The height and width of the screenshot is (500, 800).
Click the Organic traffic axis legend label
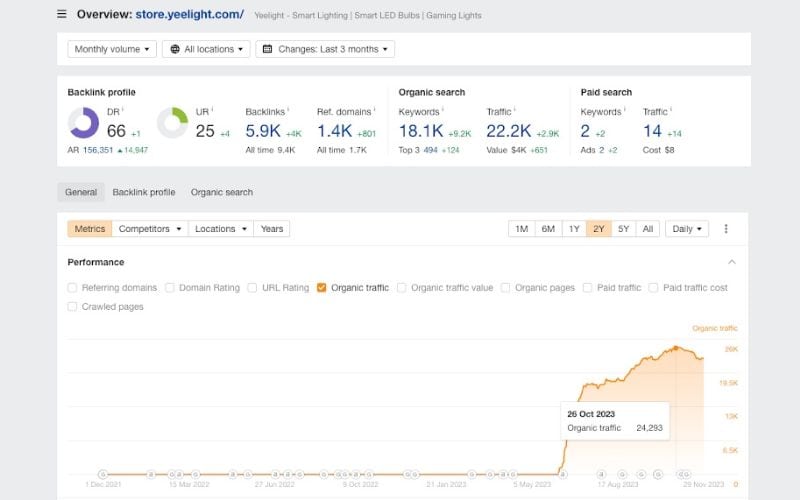click(714, 328)
